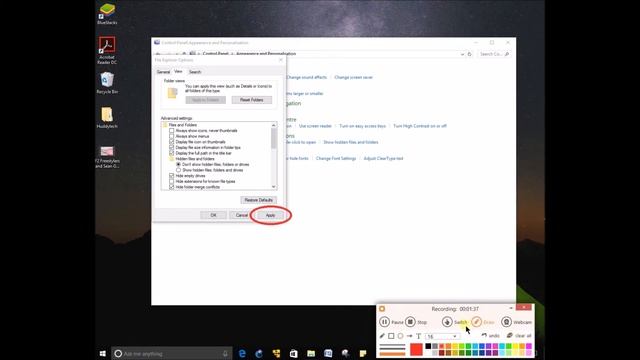This screenshot has width=640, height=360.
Task: Collapse the Files and Folders tree node
Action: pos(180,125)
